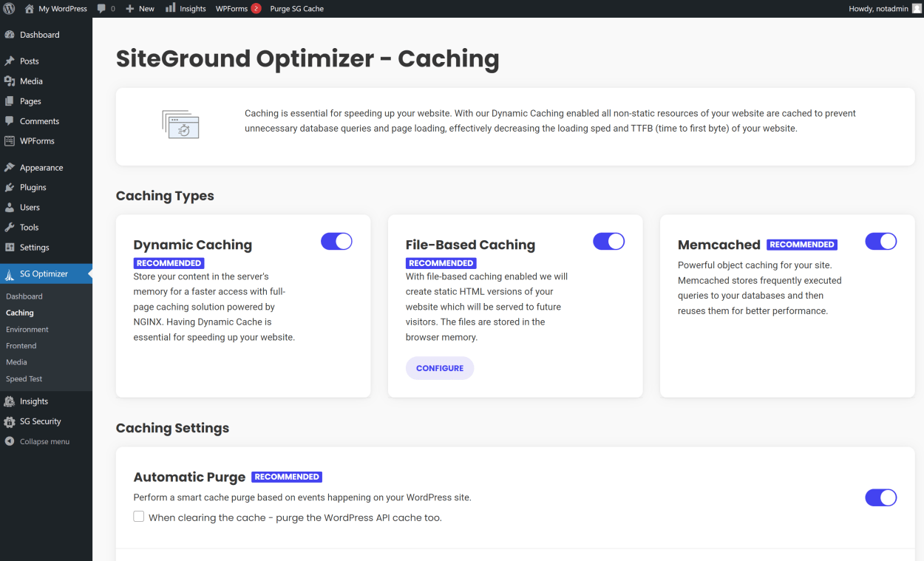Click the Posts pin icon
The width and height of the screenshot is (924, 561).
[10, 61]
